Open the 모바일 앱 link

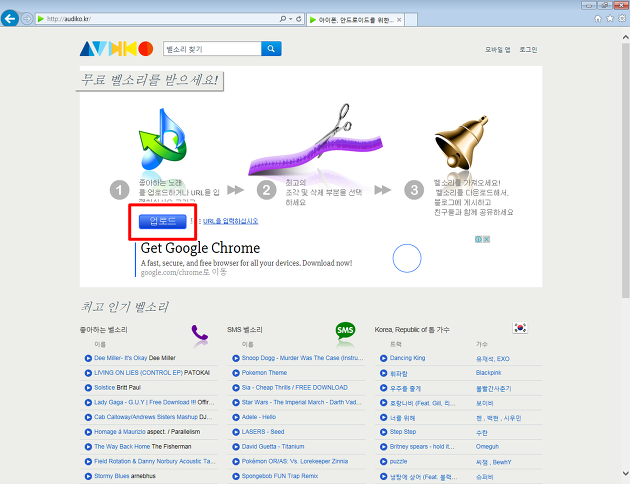[497, 49]
